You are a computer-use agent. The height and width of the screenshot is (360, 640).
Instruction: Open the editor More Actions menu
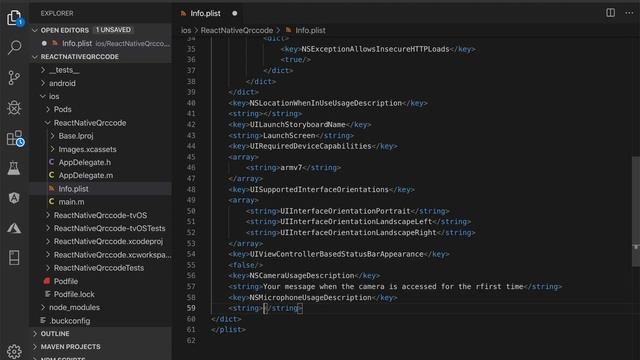click(629, 13)
